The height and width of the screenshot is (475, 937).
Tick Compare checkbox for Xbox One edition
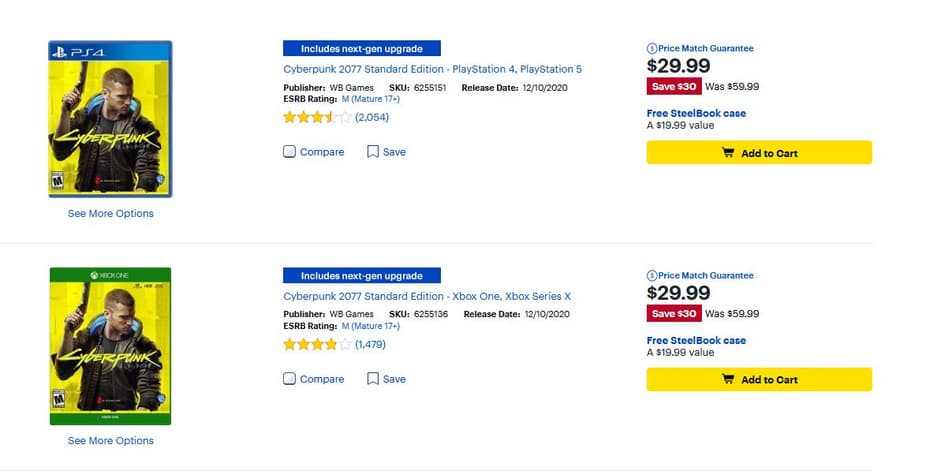tap(290, 379)
